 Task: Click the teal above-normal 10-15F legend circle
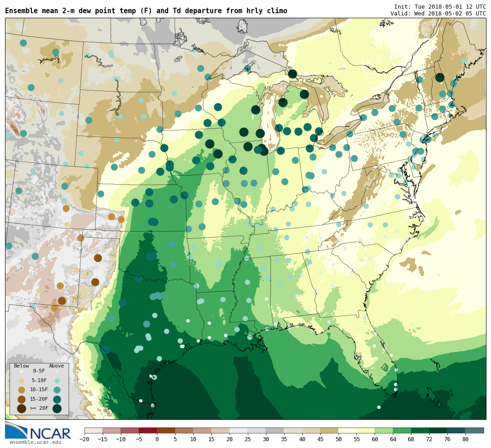57,390
